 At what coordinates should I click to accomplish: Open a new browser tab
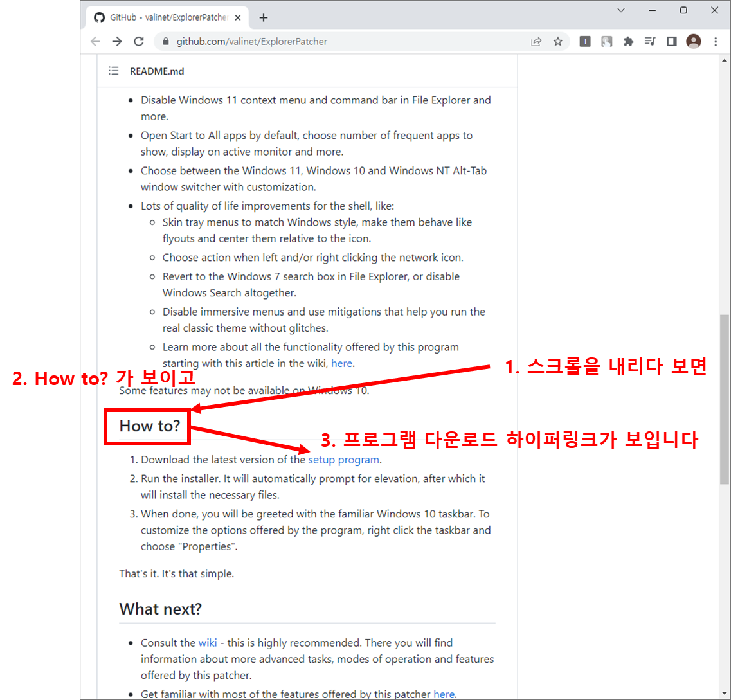(264, 18)
